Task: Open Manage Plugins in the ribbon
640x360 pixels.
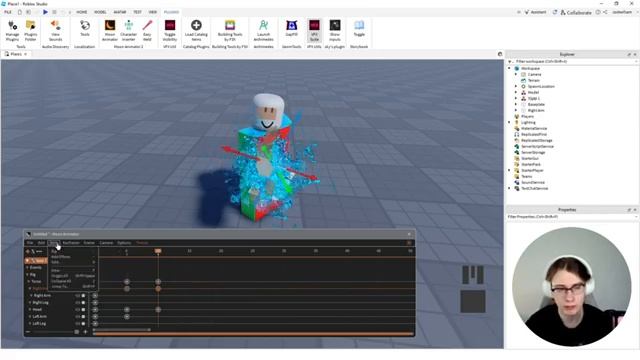Action: (12, 30)
